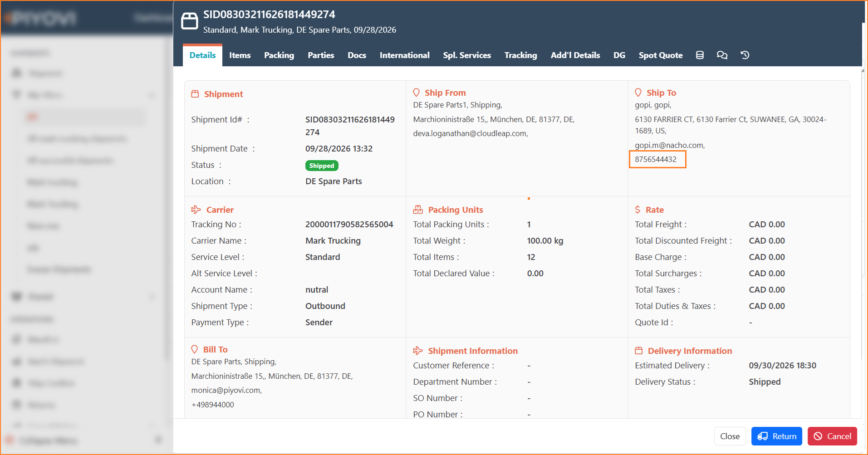This screenshot has height=455, width=868.
Task: Click the total weight 100.00 kg value
Action: 545,240
